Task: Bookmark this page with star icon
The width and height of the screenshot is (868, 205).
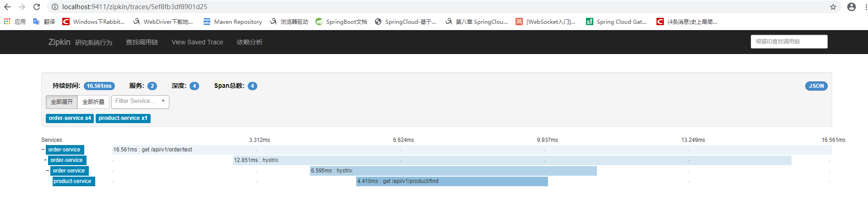Action: [x=833, y=7]
